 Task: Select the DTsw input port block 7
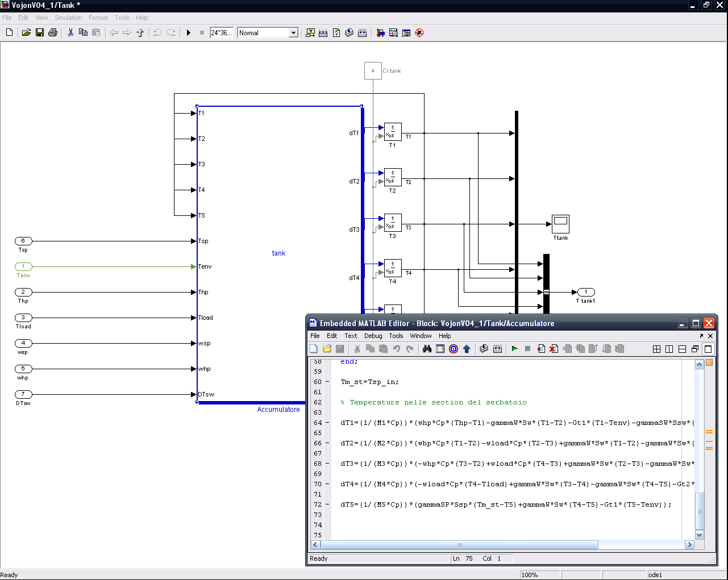(23, 394)
